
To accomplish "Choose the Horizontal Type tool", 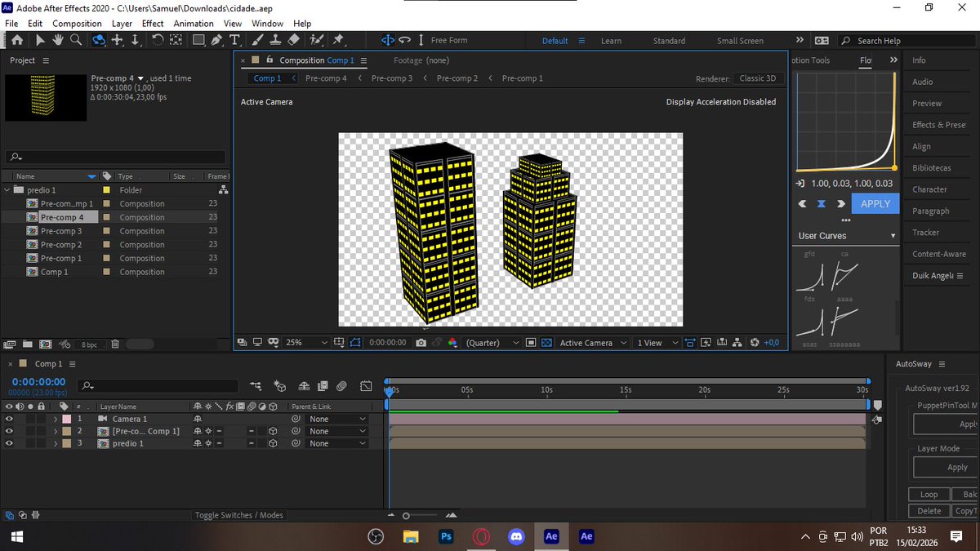I will tap(235, 40).
